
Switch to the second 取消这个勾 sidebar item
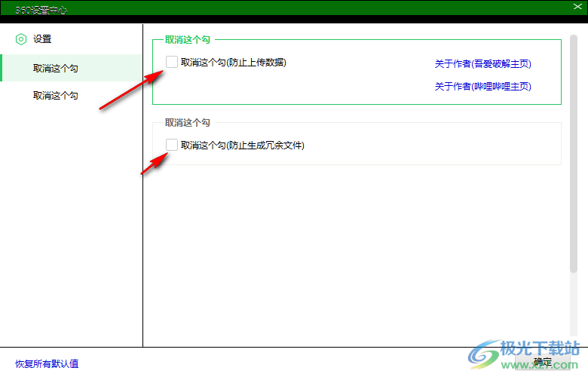click(56, 96)
